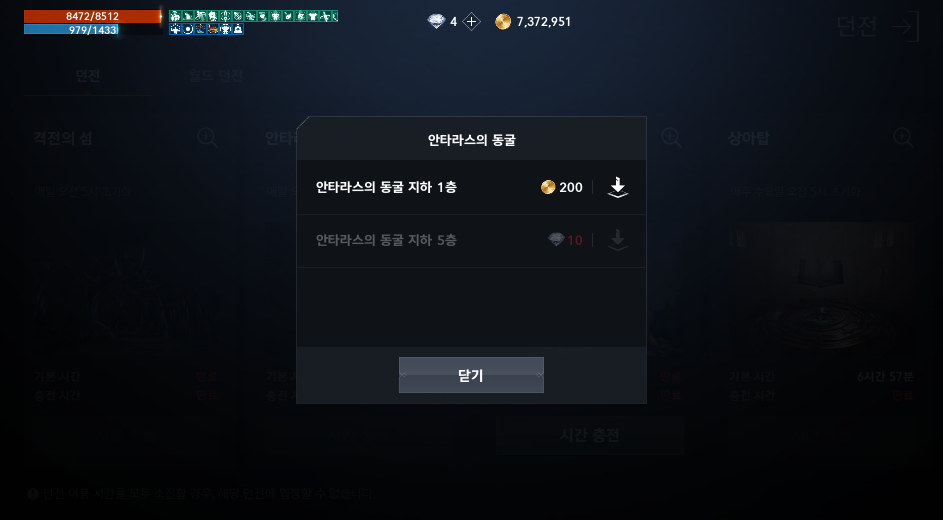Click the 시간 충전 button

coord(590,435)
